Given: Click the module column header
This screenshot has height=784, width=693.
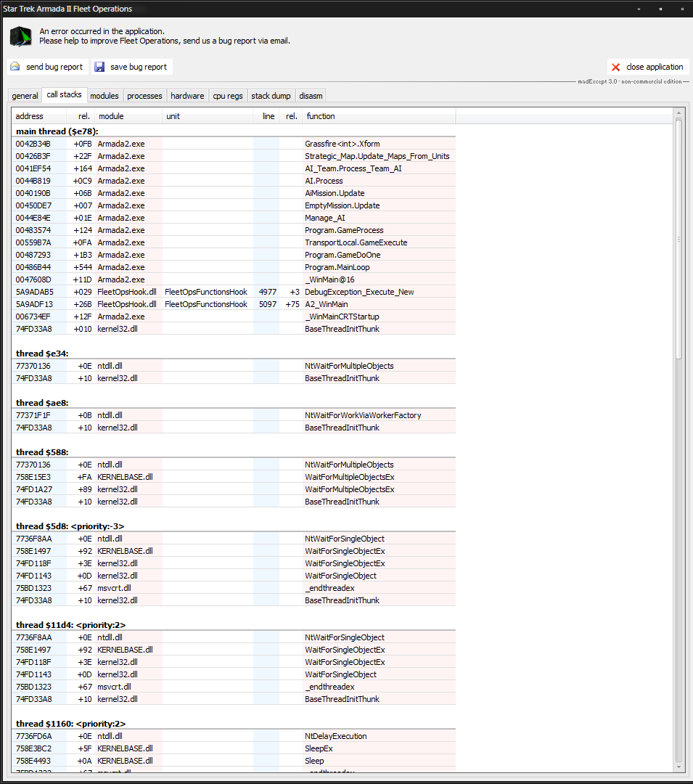Looking at the screenshot, I should 128,116.
